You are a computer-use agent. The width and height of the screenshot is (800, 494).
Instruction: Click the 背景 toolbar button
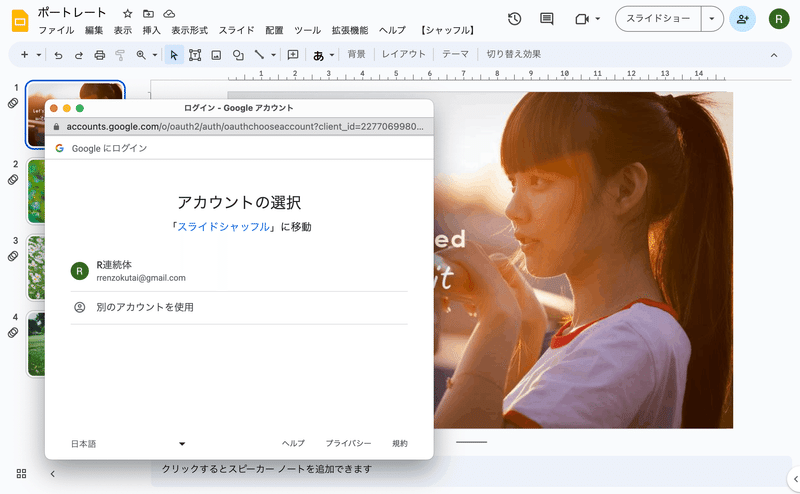pyautogui.click(x=356, y=54)
